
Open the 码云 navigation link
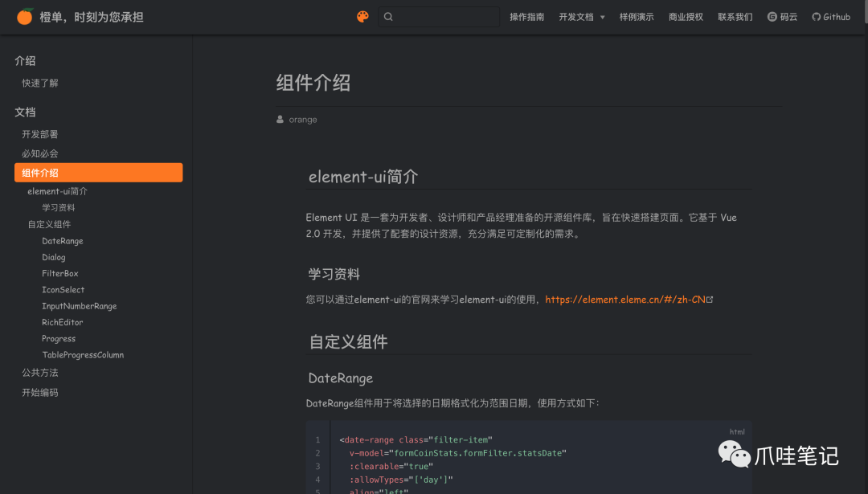[782, 17]
